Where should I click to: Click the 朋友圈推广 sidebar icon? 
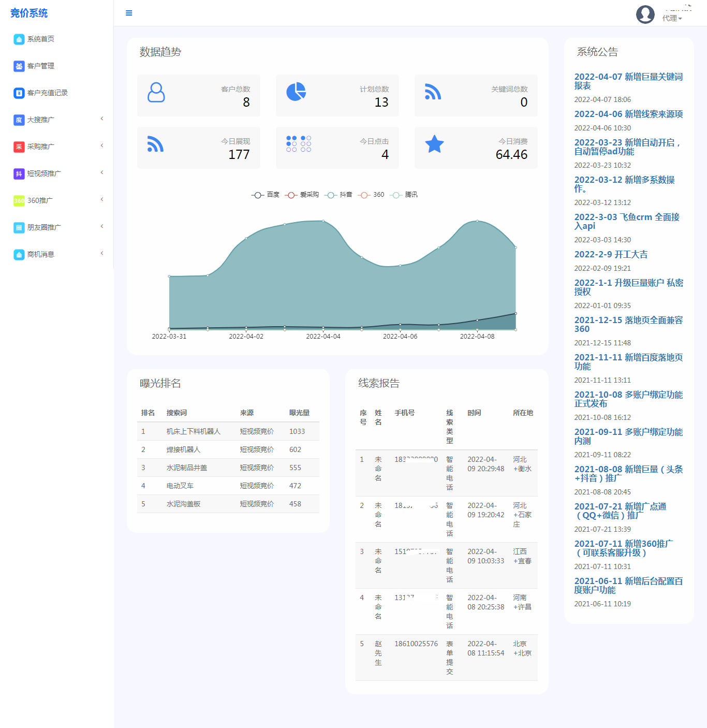pos(19,227)
